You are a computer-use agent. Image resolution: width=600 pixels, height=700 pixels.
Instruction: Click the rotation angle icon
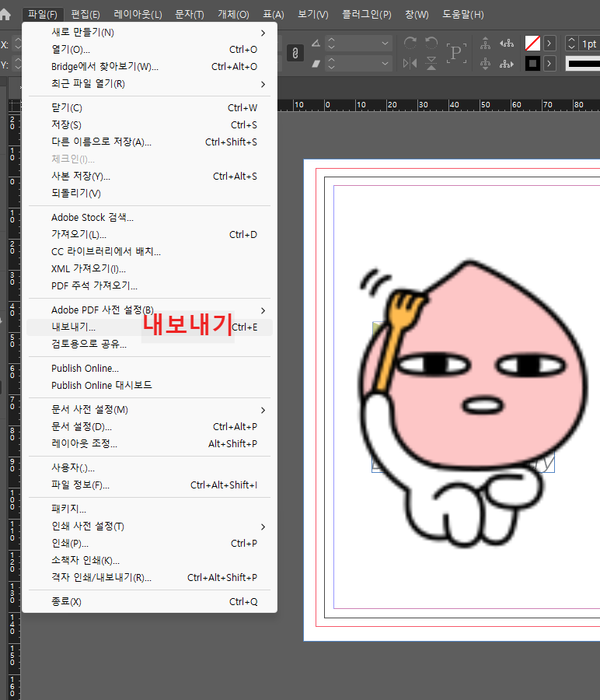316,44
